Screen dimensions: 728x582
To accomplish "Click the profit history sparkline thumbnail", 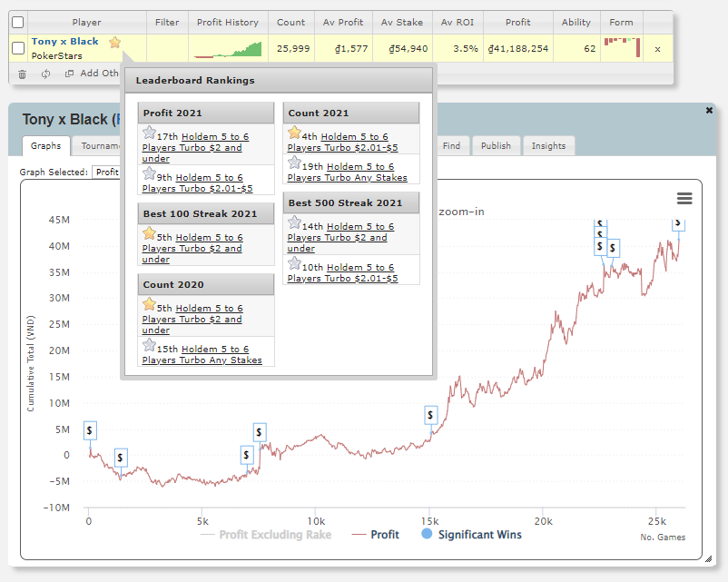I will coord(227,48).
